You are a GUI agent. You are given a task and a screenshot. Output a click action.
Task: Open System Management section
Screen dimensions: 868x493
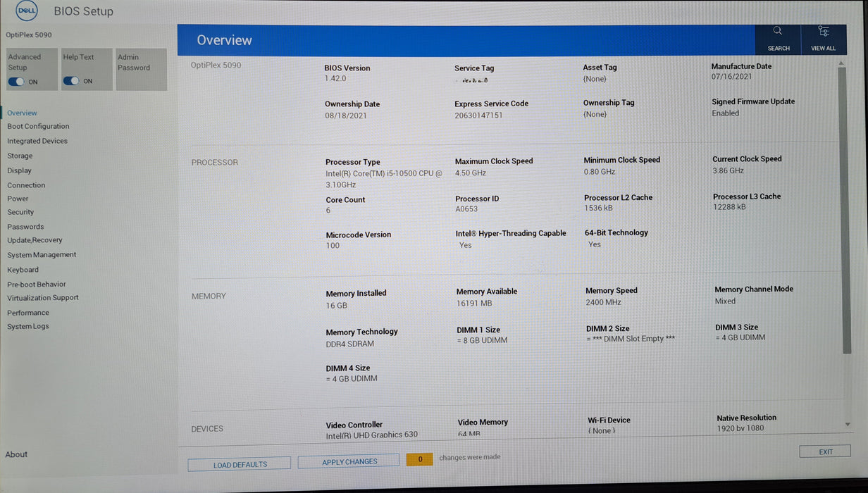pos(42,255)
